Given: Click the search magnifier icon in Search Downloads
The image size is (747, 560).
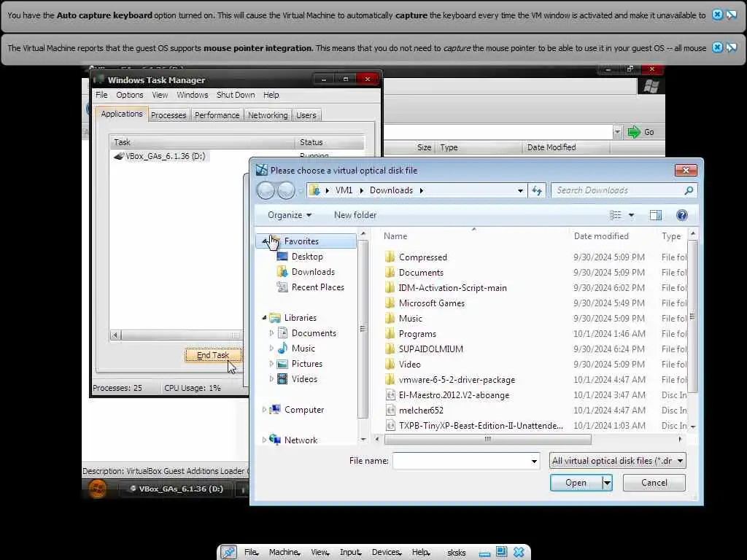Looking at the screenshot, I should click(689, 190).
